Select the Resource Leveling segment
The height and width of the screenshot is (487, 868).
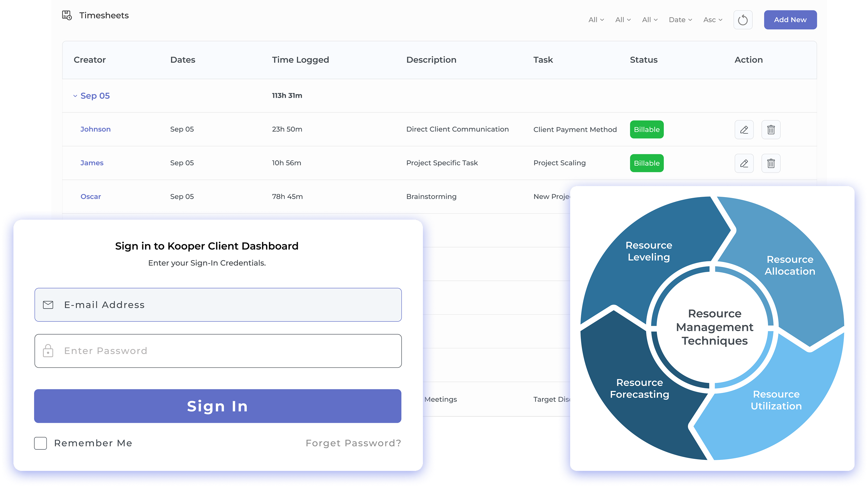point(648,251)
